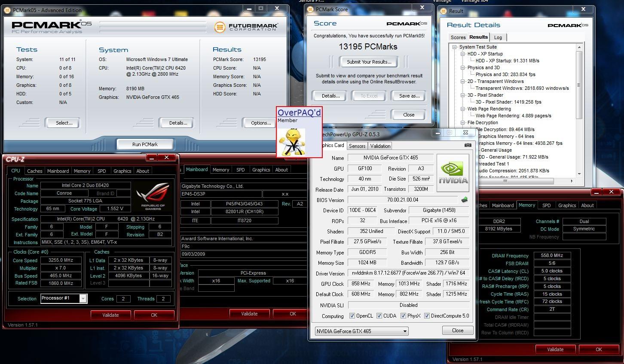This screenshot has width=624, height=364.
Task: Switch to the Sensors tab in GPU-Z
Action: click(x=357, y=146)
